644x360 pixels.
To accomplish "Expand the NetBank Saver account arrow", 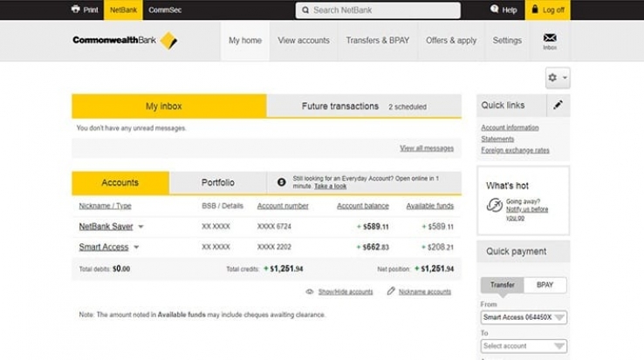I will point(140,227).
